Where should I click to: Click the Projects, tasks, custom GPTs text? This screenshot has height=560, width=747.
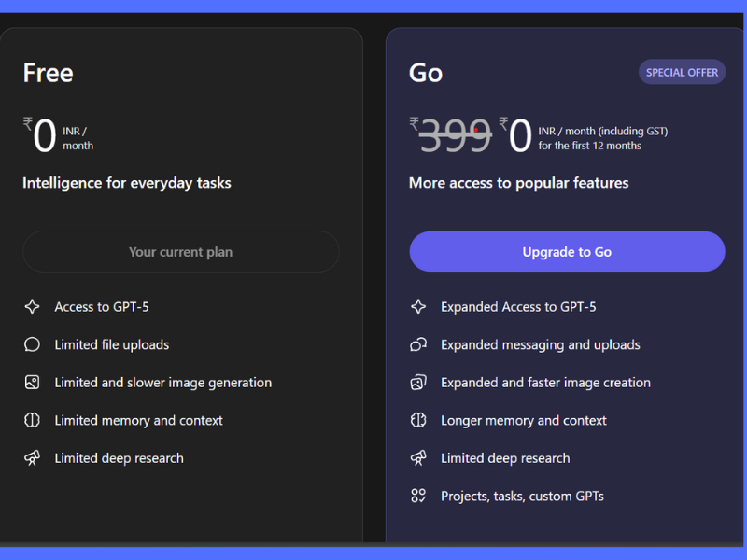pos(522,496)
